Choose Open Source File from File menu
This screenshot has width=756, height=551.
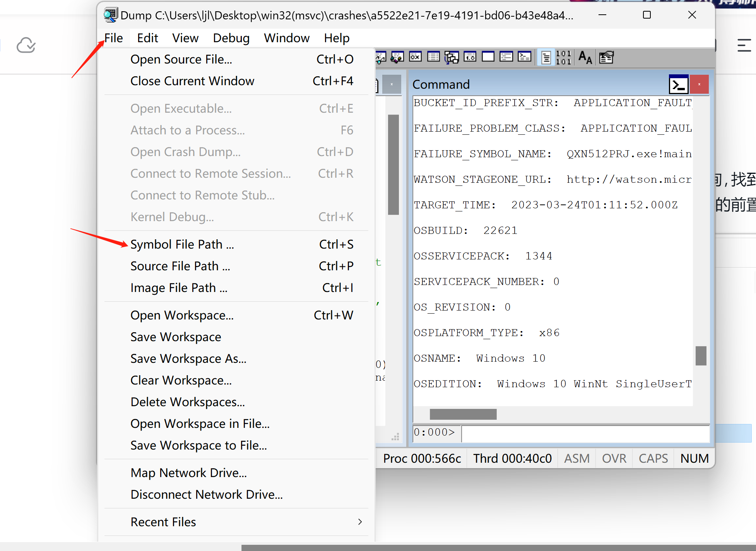pos(181,59)
